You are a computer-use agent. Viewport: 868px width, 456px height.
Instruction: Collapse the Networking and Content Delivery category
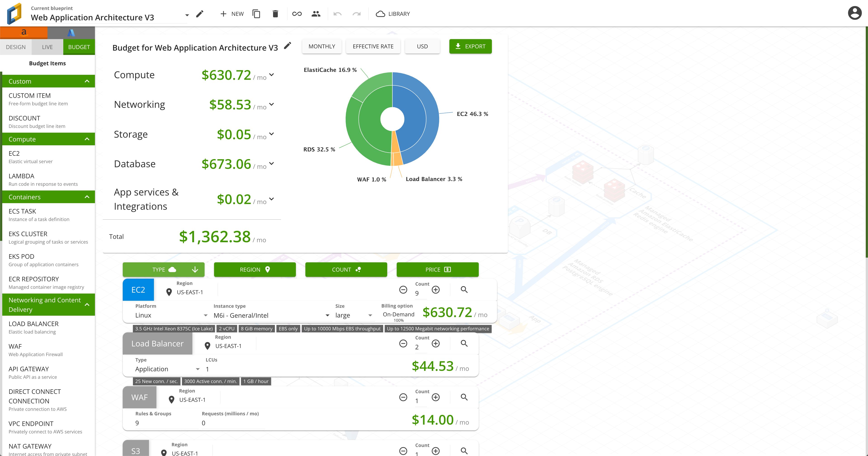87,304
